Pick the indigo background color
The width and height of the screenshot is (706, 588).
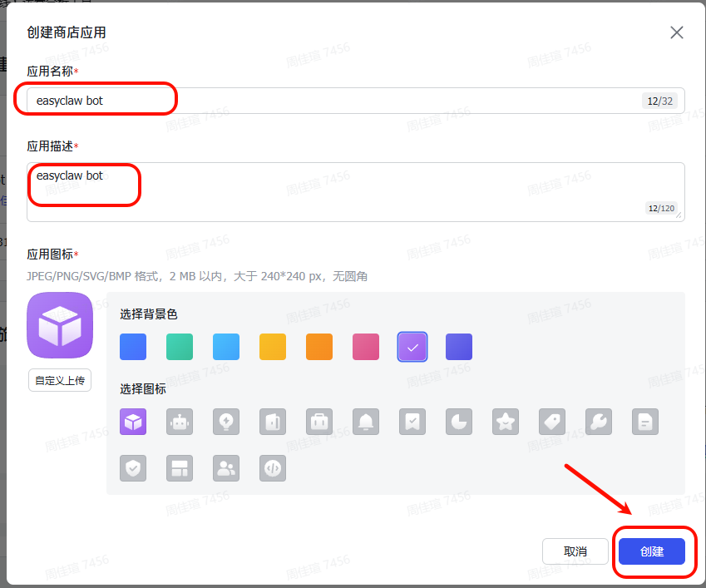(x=459, y=347)
